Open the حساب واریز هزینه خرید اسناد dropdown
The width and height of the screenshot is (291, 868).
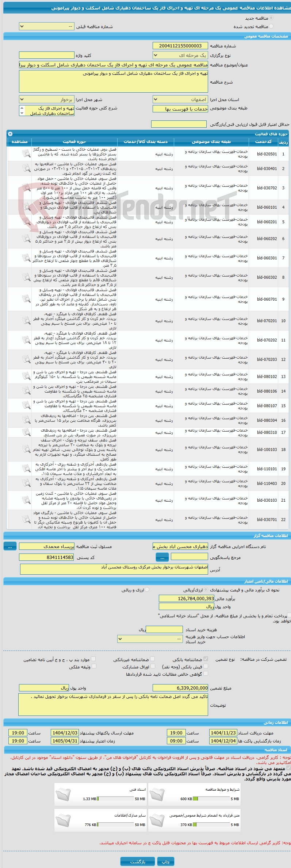[150, 639]
